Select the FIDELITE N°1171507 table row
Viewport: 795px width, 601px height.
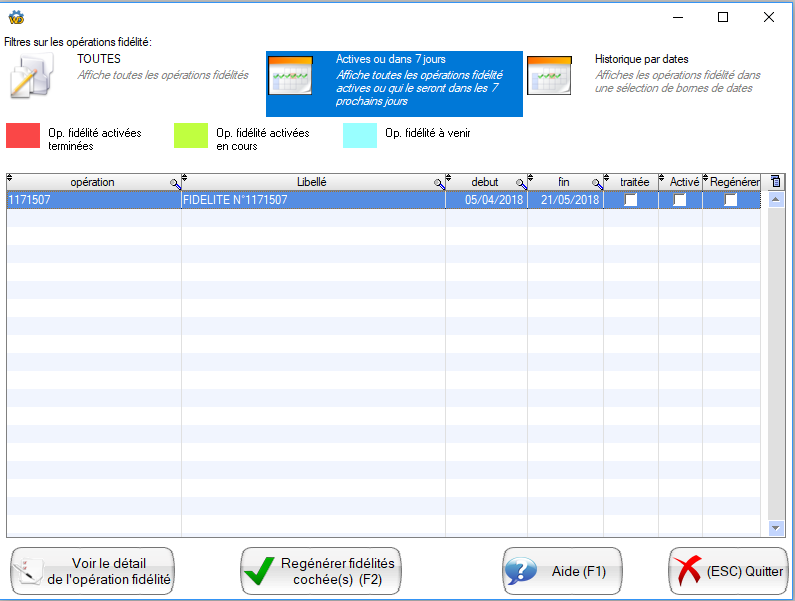tap(312, 200)
